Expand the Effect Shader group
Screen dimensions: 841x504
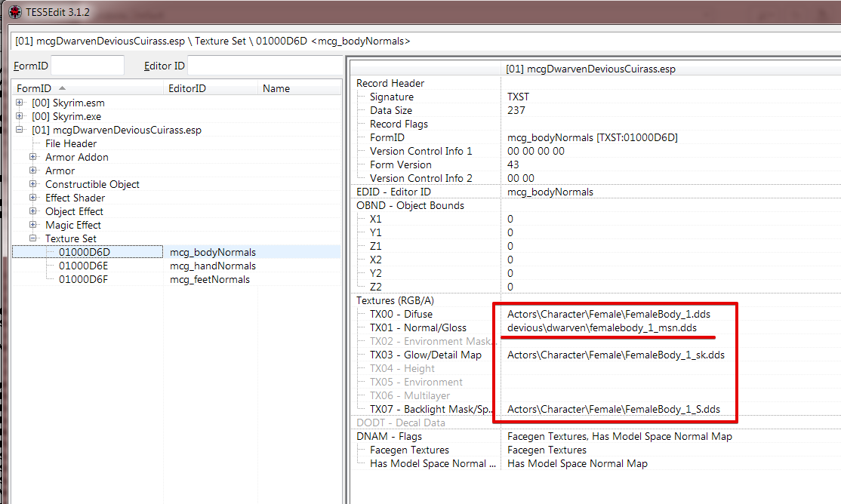click(x=33, y=198)
